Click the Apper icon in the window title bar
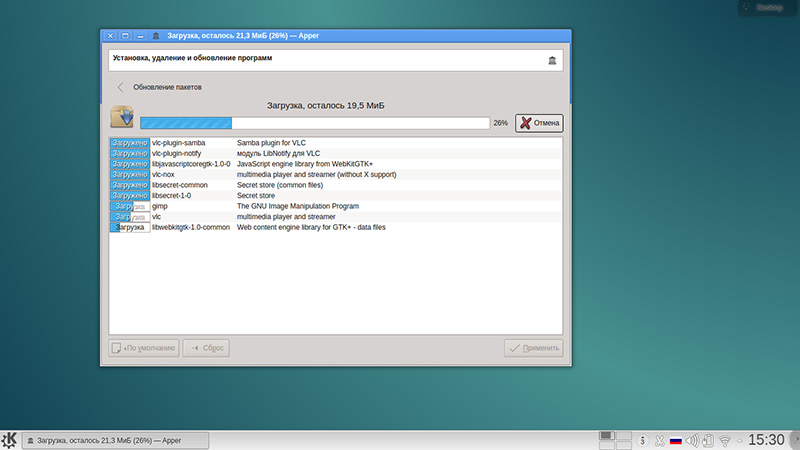The image size is (800, 450). tap(156, 36)
